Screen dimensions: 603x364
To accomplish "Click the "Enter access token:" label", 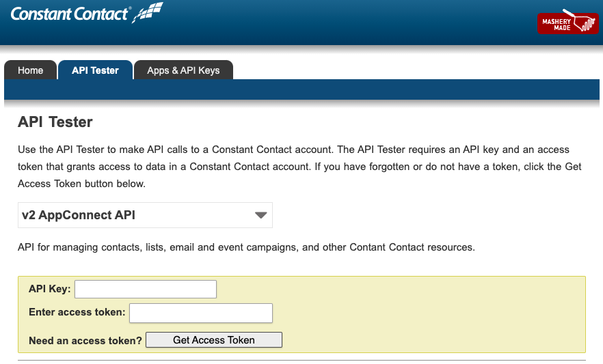I will point(77,313).
